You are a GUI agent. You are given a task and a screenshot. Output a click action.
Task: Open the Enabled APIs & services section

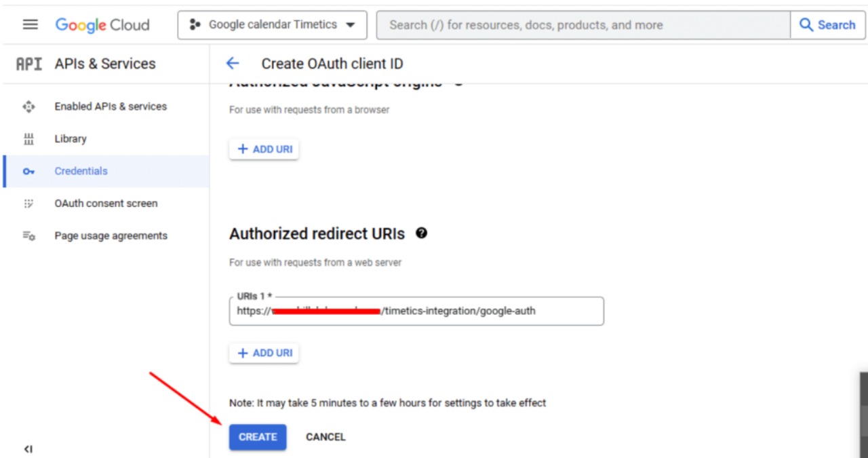pyautogui.click(x=110, y=107)
